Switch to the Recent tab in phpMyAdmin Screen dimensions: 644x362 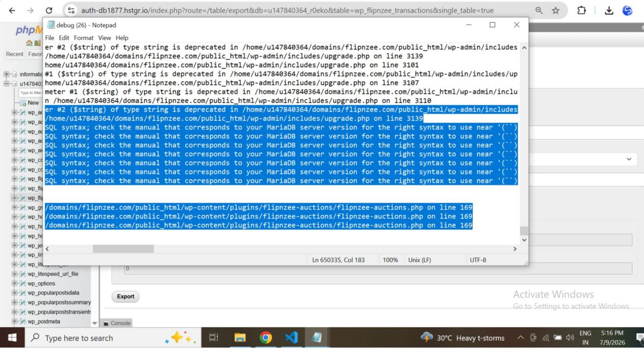pos(14,54)
